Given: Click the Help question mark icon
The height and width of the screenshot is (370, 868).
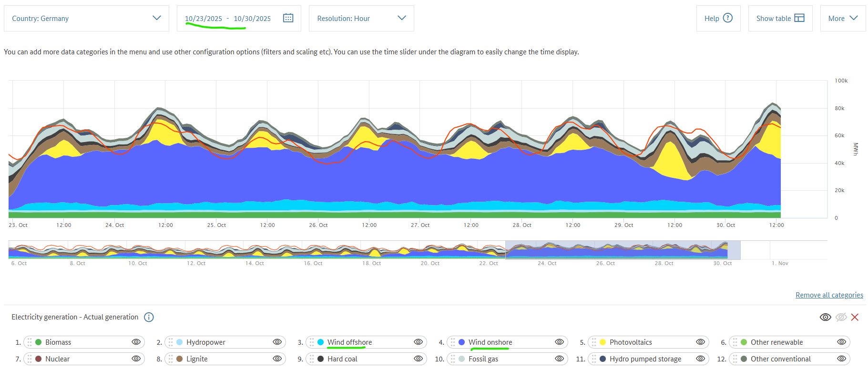Looking at the screenshot, I should coord(727,18).
